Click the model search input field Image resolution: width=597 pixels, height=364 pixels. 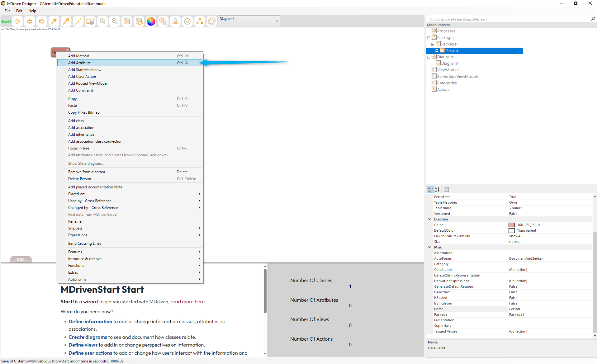pyautogui.click(x=508, y=19)
